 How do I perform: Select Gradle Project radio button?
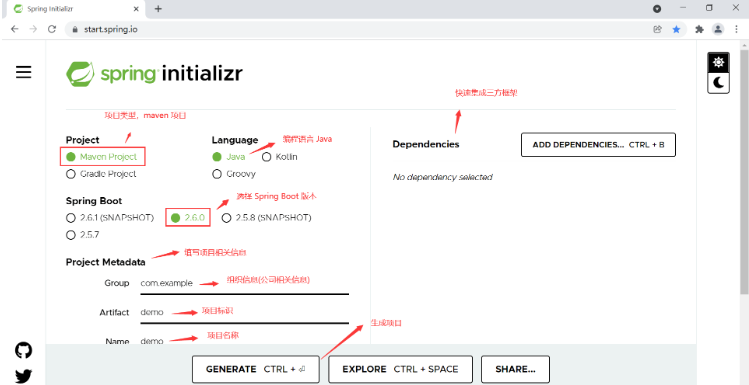(x=71, y=174)
